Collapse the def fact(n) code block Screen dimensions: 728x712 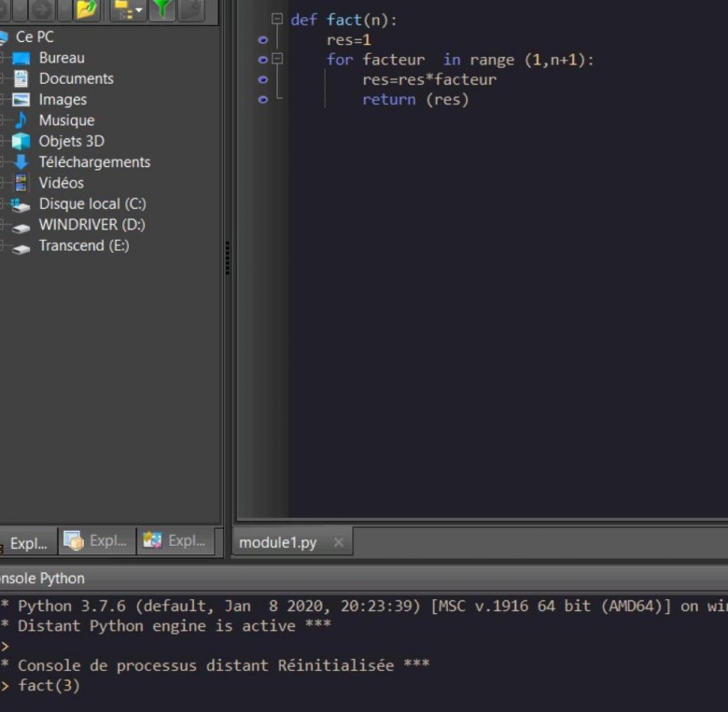(277, 20)
